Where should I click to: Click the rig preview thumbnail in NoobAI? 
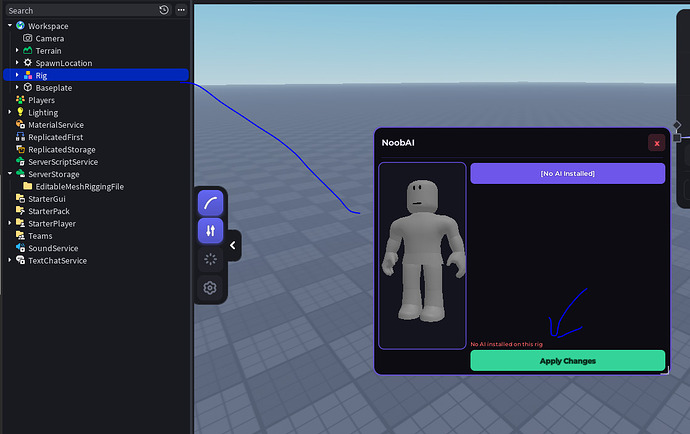point(422,256)
